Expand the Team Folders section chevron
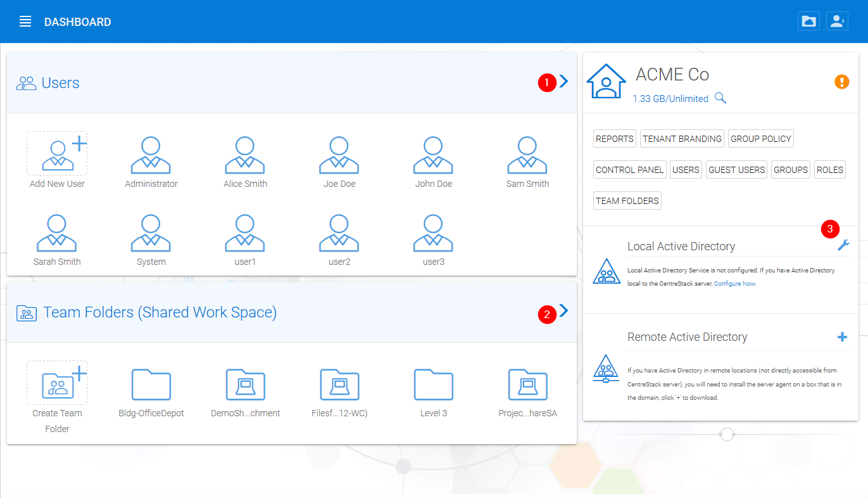This screenshot has height=498, width=868. (563, 310)
